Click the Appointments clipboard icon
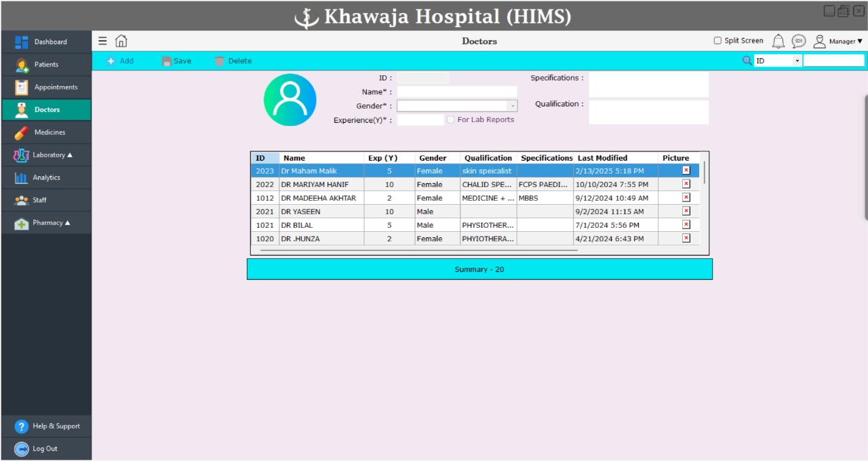 pos(22,87)
